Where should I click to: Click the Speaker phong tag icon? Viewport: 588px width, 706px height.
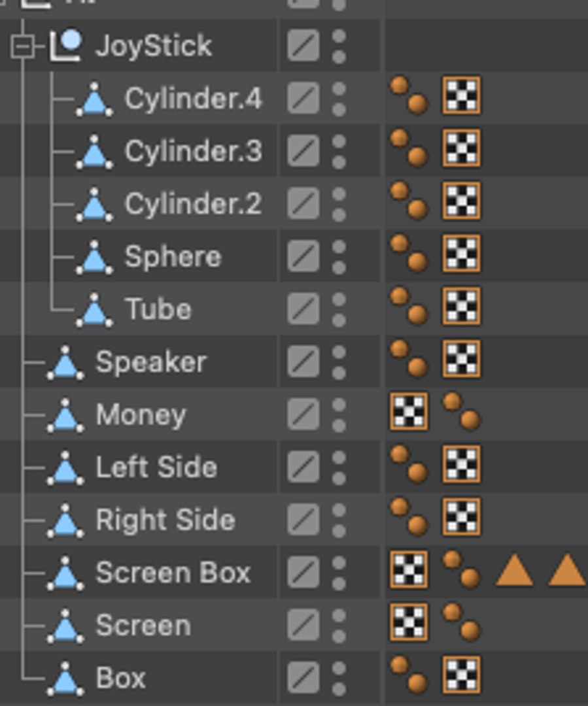409,358
